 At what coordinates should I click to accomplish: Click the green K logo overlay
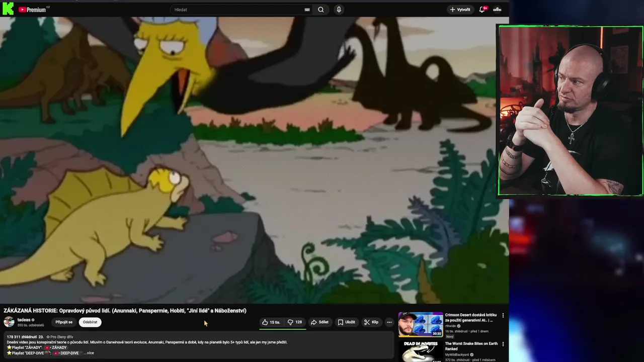tap(8, 9)
